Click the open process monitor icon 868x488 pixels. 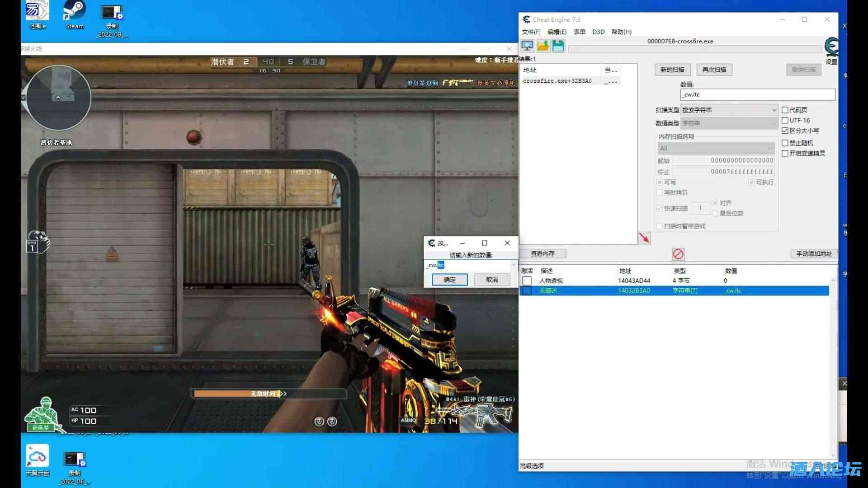coord(527,46)
